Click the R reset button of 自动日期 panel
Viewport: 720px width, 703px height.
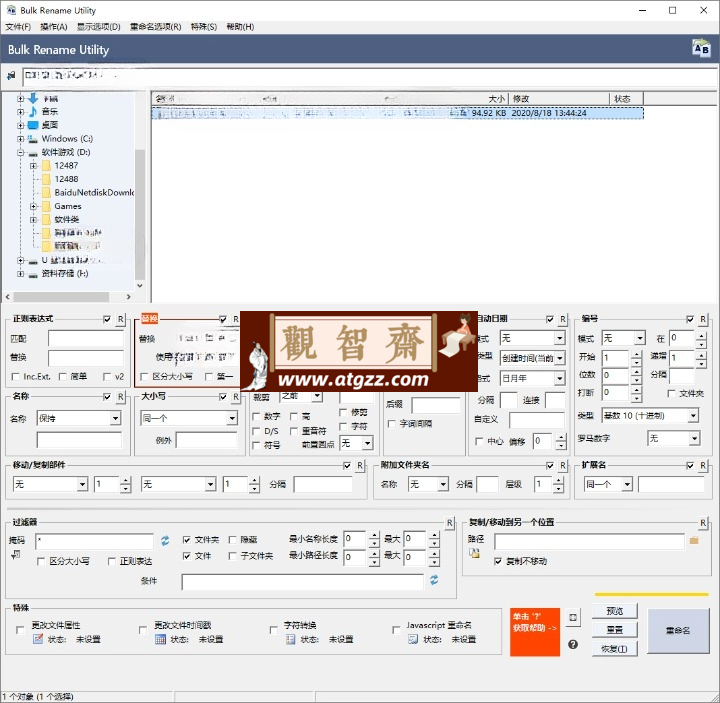click(563, 319)
